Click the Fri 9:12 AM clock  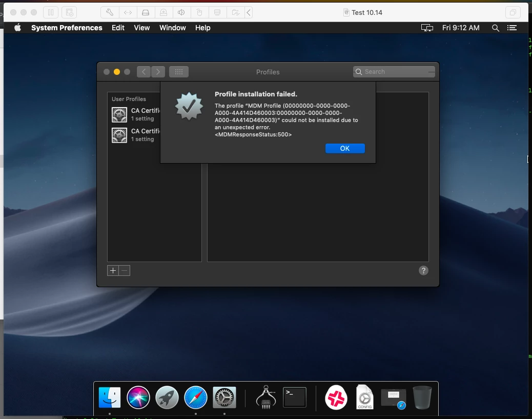click(x=461, y=28)
